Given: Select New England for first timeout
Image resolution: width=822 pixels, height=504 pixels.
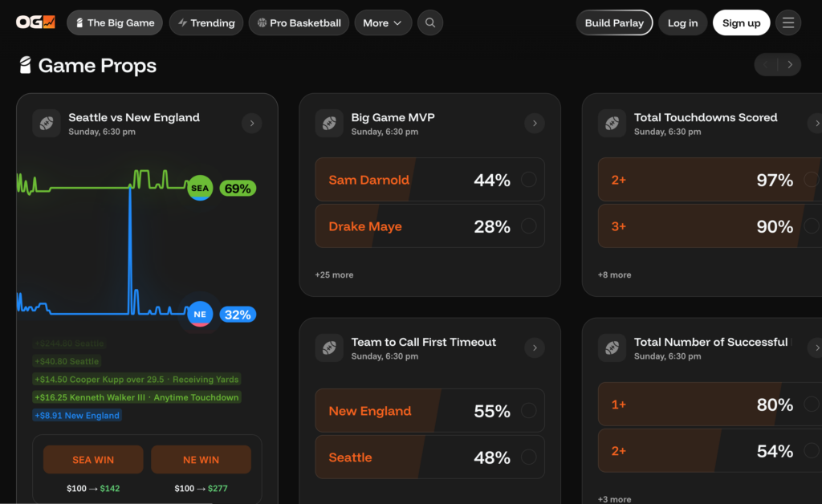Looking at the screenshot, I should pos(528,411).
